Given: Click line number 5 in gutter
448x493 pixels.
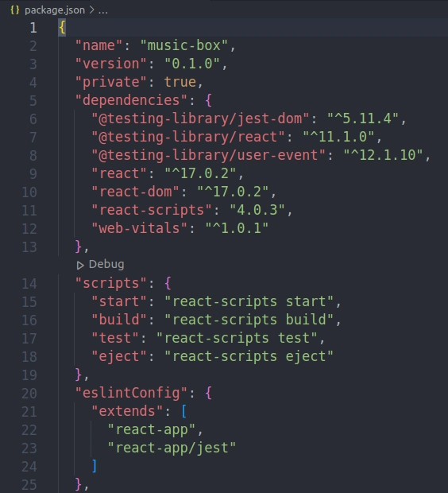Looking at the screenshot, I should [33, 101].
